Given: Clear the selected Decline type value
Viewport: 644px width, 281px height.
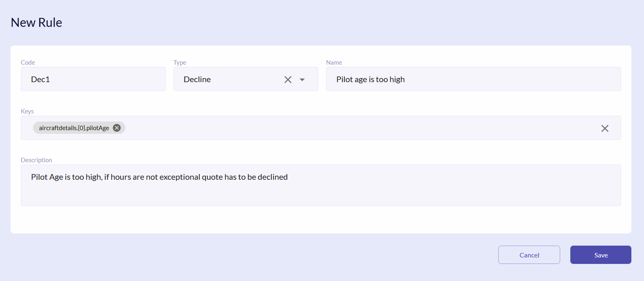Looking at the screenshot, I should coord(288,80).
